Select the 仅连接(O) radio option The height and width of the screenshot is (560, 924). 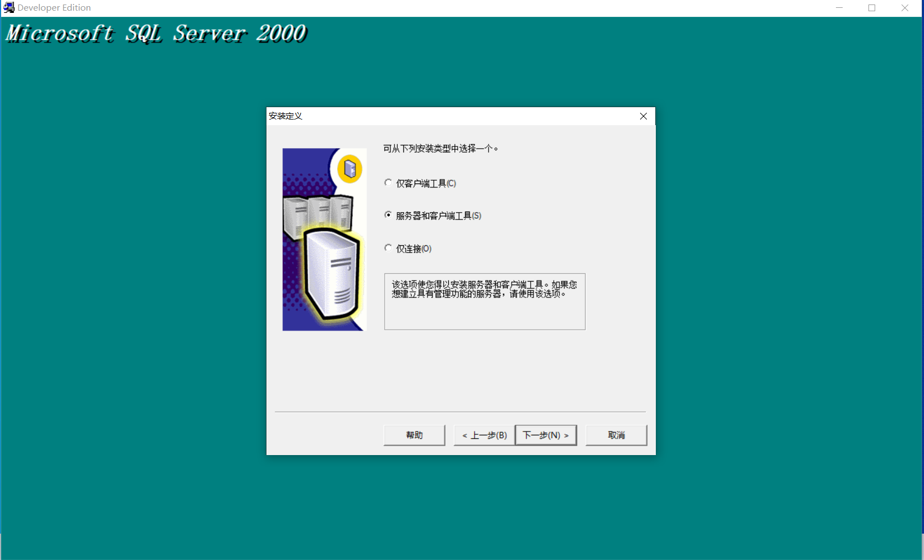point(408,248)
